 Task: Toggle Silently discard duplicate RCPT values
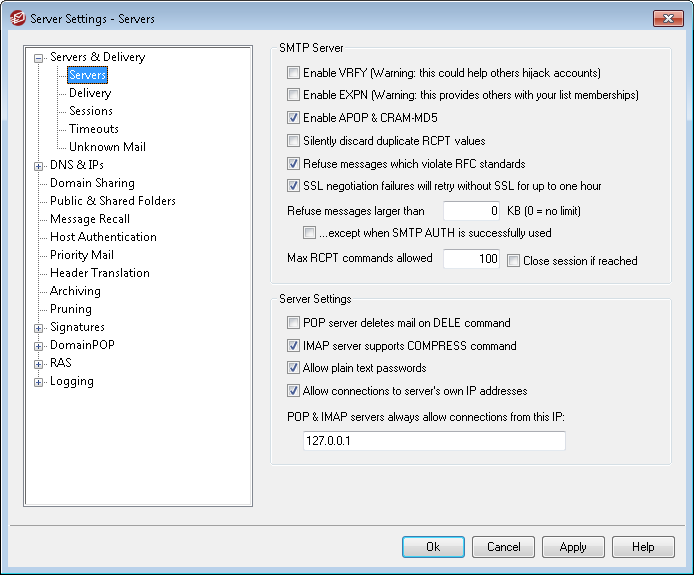(x=293, y=141)
